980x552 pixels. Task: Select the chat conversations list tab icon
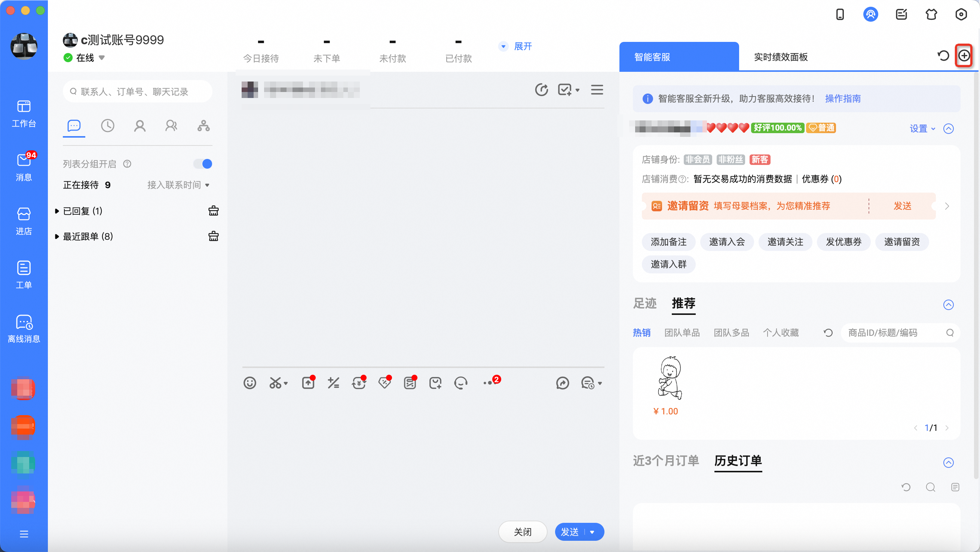(74, 126)
